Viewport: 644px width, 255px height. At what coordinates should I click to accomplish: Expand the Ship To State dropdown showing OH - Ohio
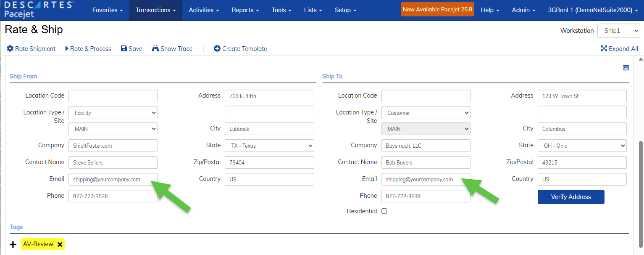[x=582, y=145]
